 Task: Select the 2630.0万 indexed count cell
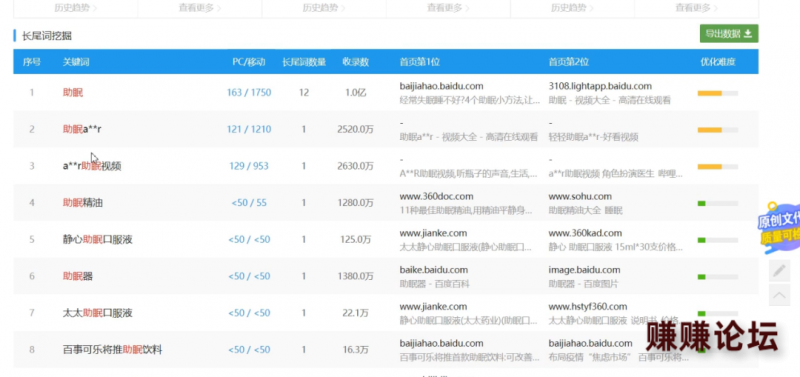pos(356,166)
